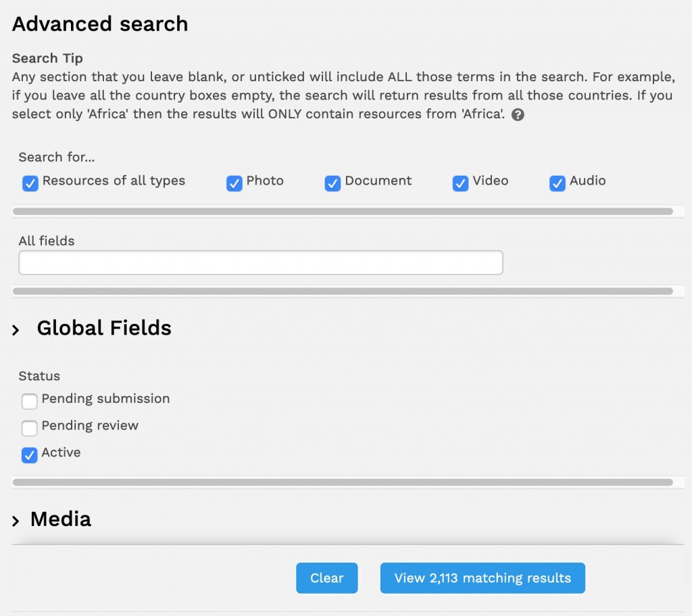692x616 pixels.
Task: Click the grey bar under the All fields input
Action: pos(343,291)
